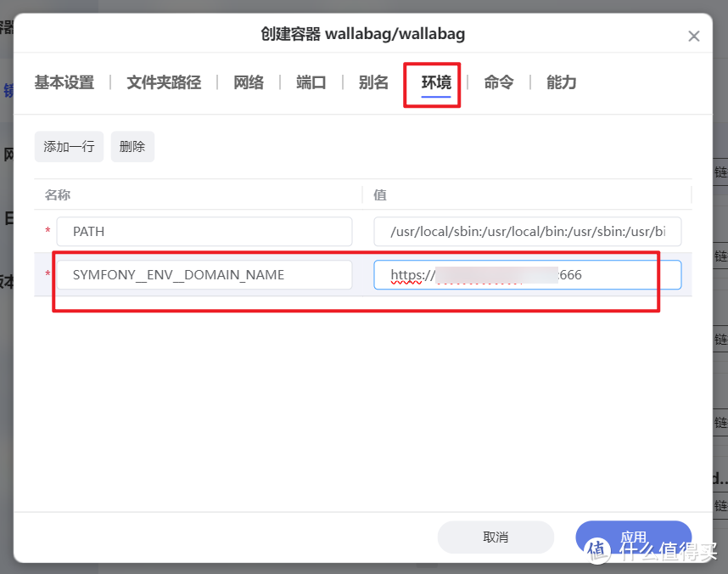Image resolution: width=728 pixels, height=574 pixels.
Task: Switch to the 基本设置 tab
Action: pos(64,82)
